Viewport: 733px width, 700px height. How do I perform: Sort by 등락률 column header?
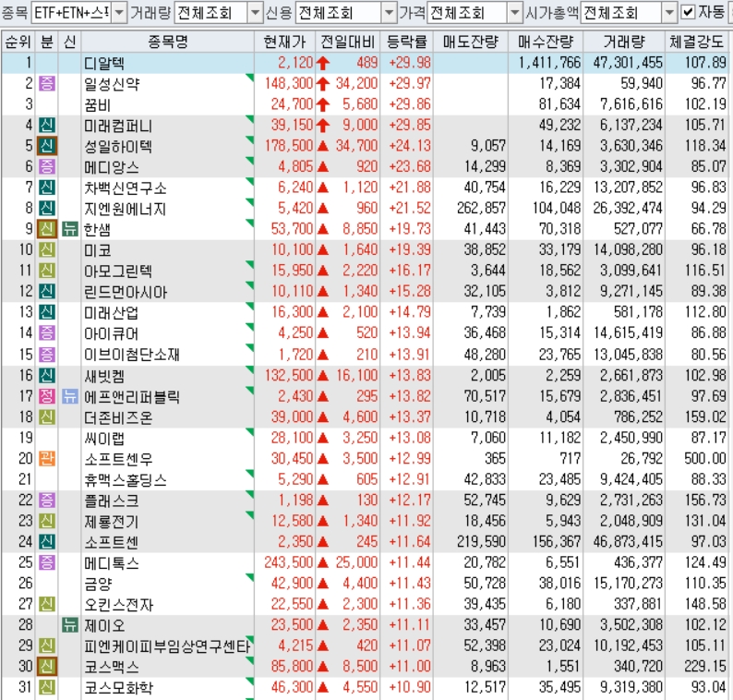(x=407, y=42)
